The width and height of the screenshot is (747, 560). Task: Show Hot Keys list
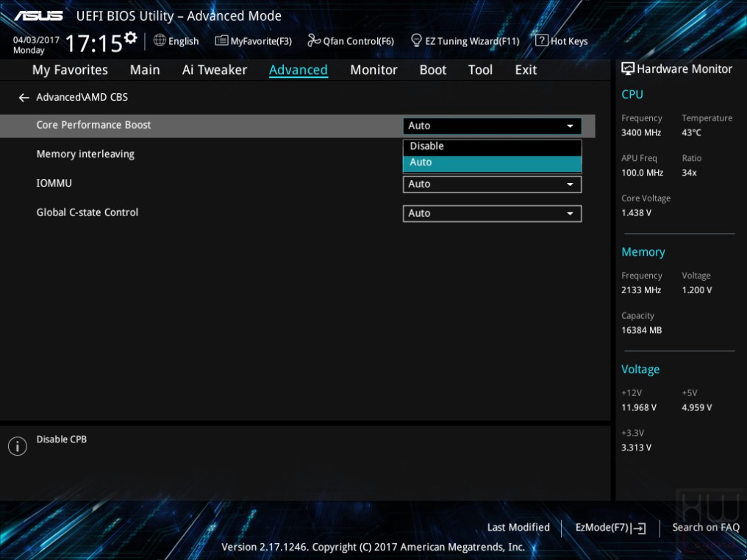tap(569, 41)
